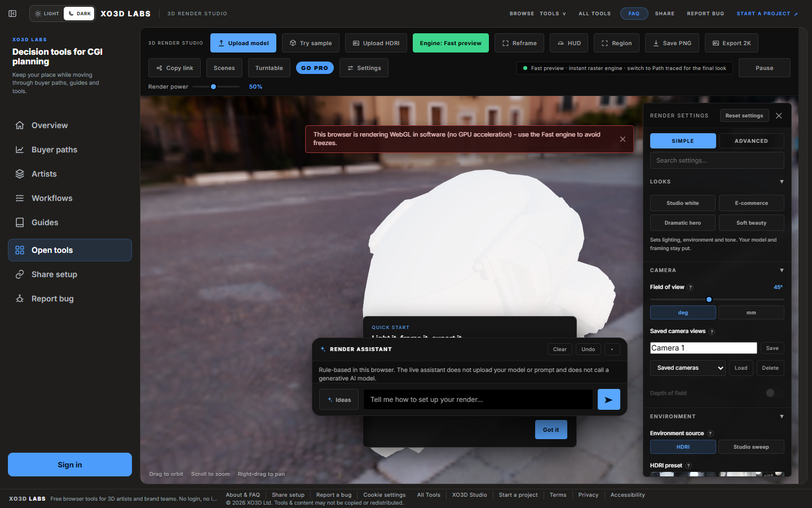
Task: Toggle the Depth of field switch
Action: [x=774, y=393]
